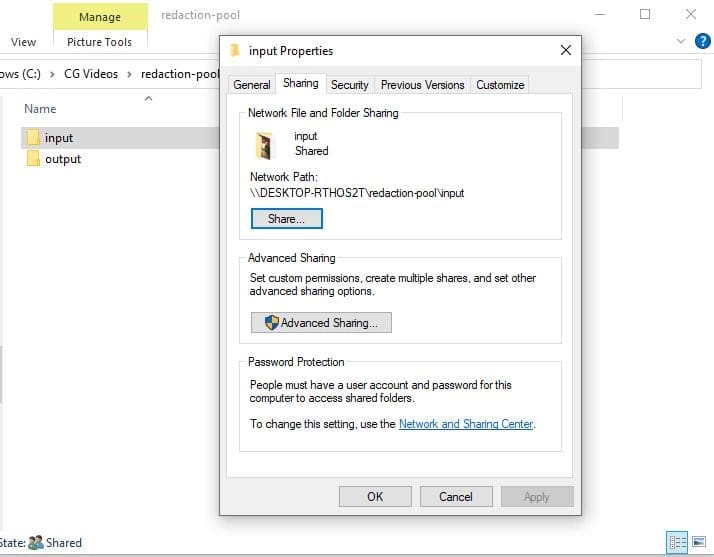The height and width of the screenshot is (557, 714).
Task: Expand breadcrumb chevron after CG Videos
Action: [x=129, y=74]
